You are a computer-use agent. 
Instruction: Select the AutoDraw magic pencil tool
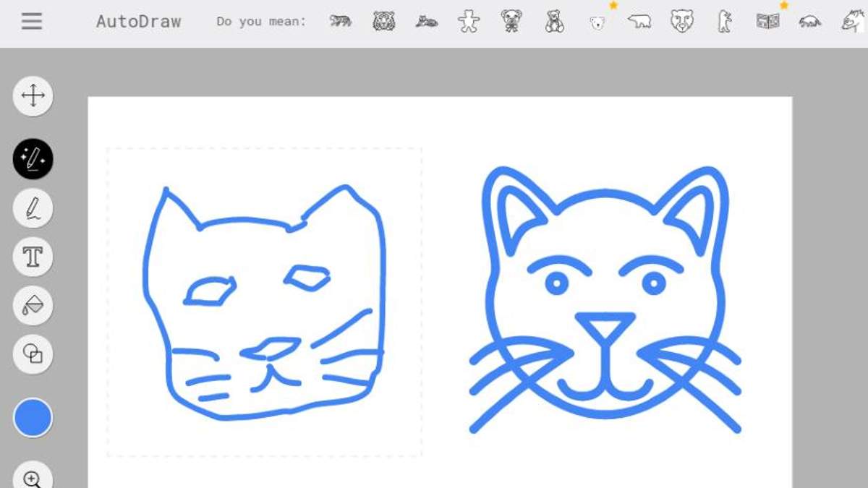click(x=33, y=159)
